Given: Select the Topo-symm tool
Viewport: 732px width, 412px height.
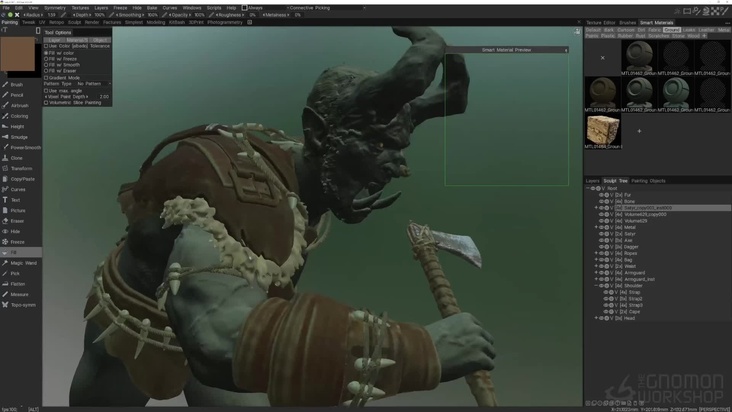Looking at the screenshot, I should tap(22, 305).
